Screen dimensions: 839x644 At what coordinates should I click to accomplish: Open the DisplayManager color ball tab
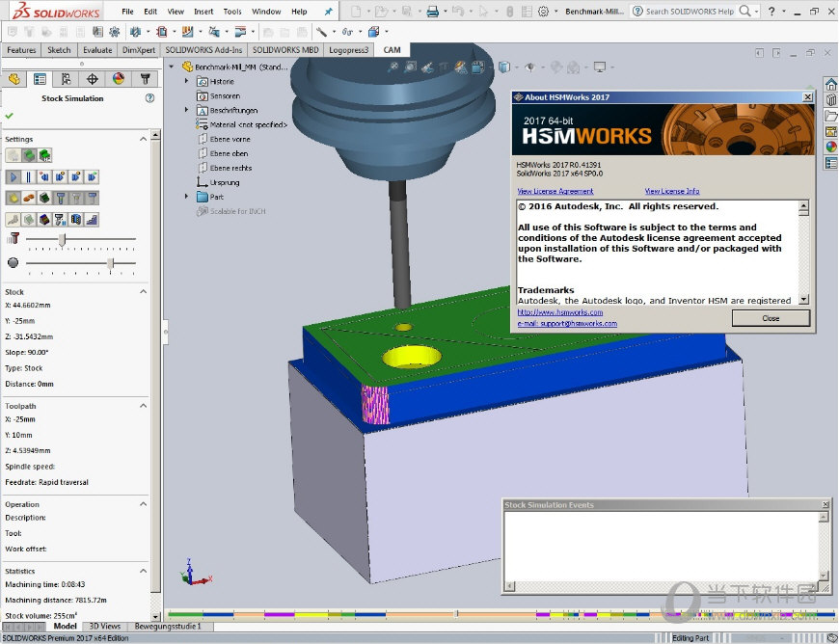(x=119, y=79)
